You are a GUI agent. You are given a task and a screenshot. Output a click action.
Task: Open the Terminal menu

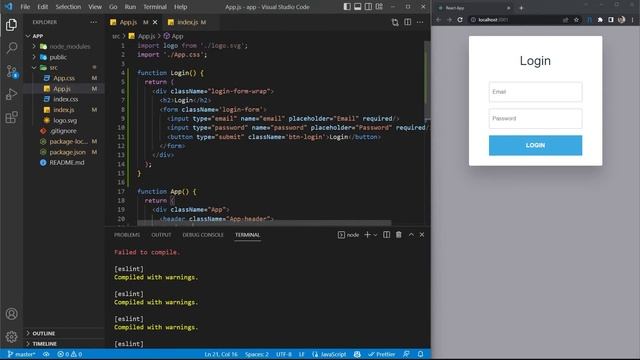(155, 7)
